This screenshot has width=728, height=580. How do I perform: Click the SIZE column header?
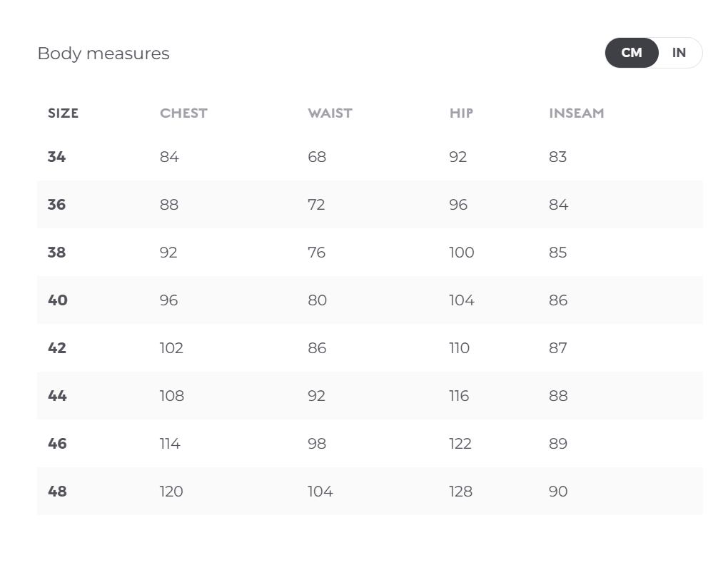coord(63,113)
